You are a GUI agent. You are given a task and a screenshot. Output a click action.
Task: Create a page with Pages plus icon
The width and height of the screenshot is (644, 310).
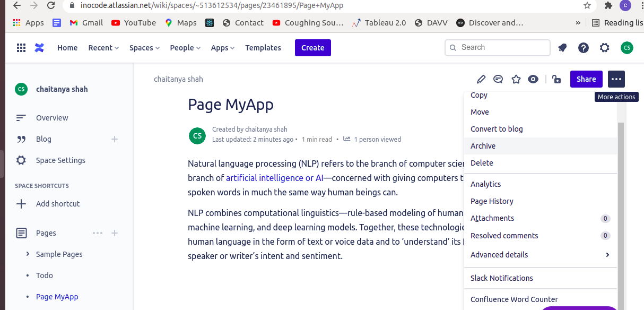[x=115, y=233]
